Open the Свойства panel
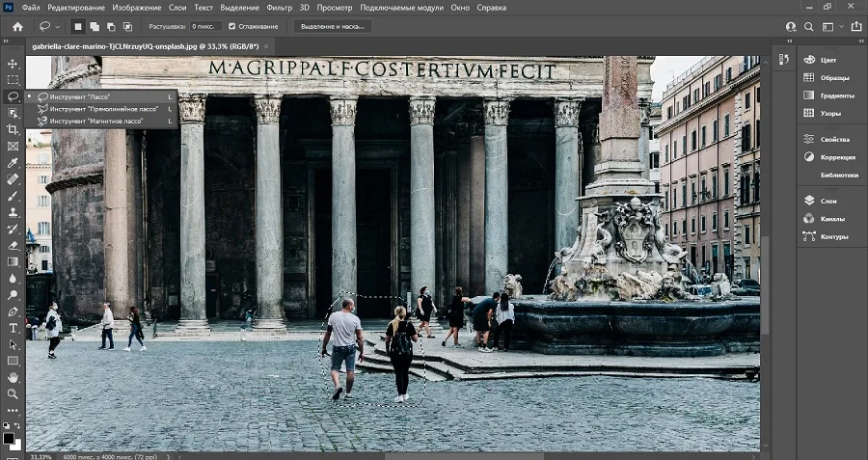This screenshot has height=460, width=868. pyautogui.click(x=832, y=140)
